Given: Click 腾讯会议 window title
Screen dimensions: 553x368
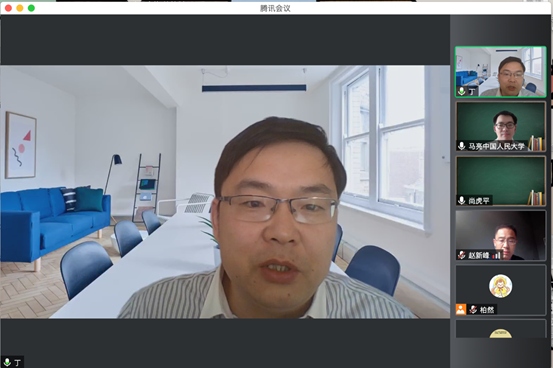Looking at the screenshot, I should [x=275, y=8].
